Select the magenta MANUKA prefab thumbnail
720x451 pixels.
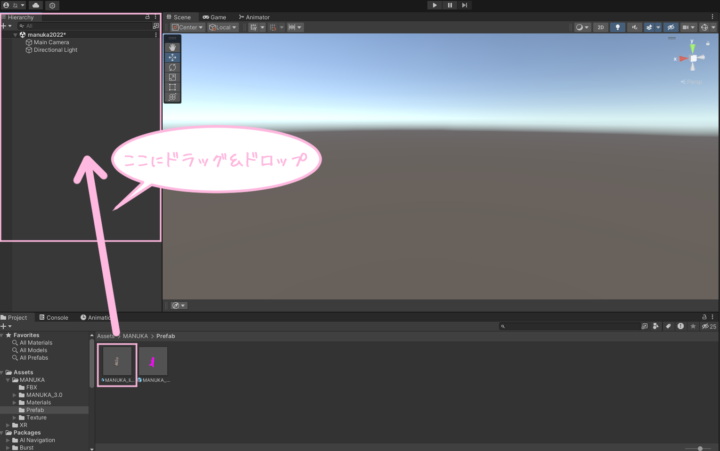pyautogui.click(x=153, y=361)
